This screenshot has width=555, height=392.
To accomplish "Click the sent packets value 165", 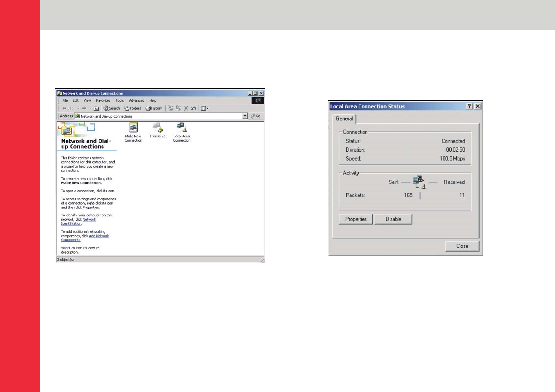I will tap(408, 195).
